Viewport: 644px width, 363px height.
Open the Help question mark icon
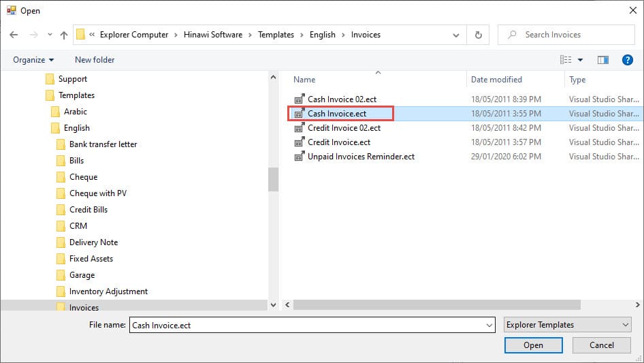pyautogui.click(x=627, y=60)
